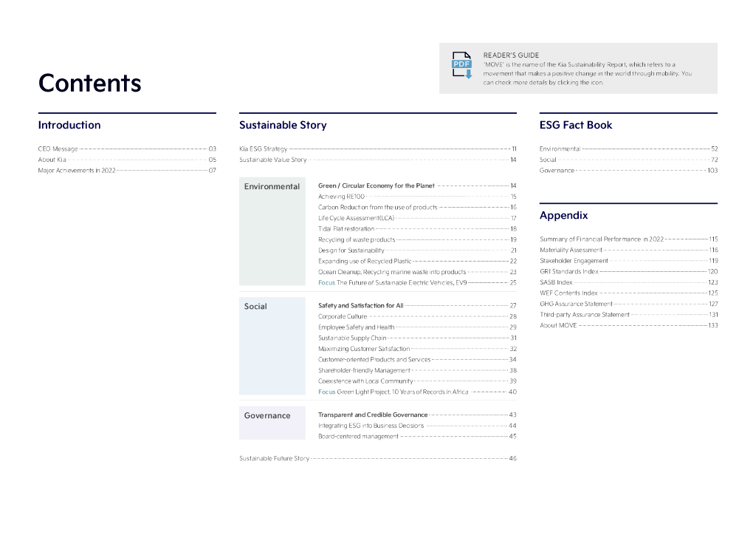The height and width of the screenshot is (535, 756).
Task: Click the READER'S GUIDE title
Action: (x=511, y=55)
